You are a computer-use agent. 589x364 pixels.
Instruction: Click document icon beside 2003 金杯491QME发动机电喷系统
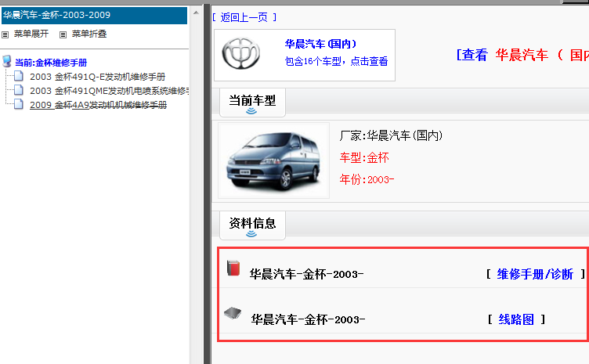[19, 90]
